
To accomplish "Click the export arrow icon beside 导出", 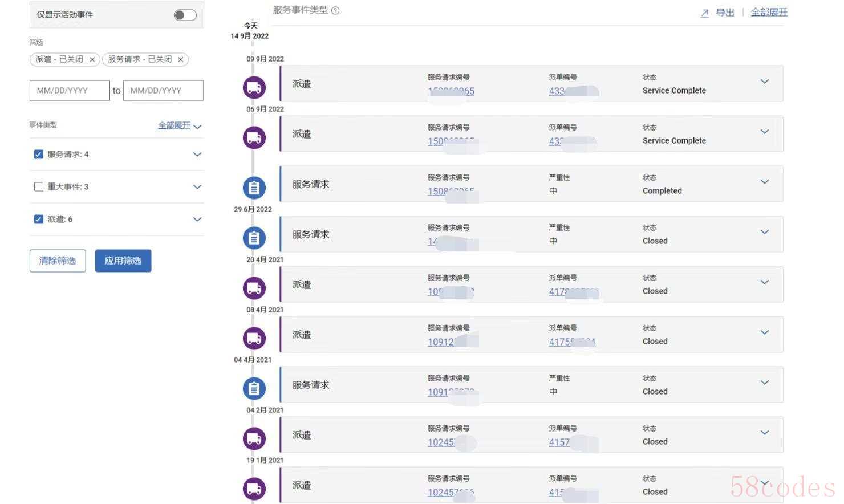I will tap(705, 13).
